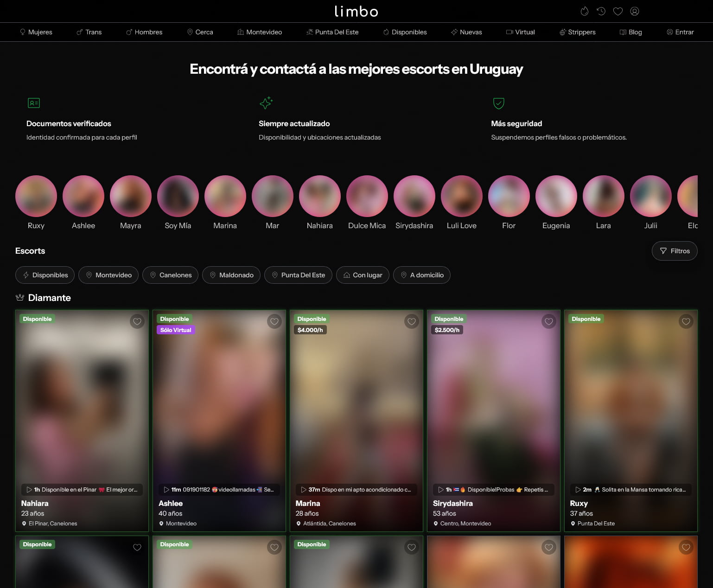Open Mar's story circle
This screenshot has height=588, width=713.
point(273,196)
